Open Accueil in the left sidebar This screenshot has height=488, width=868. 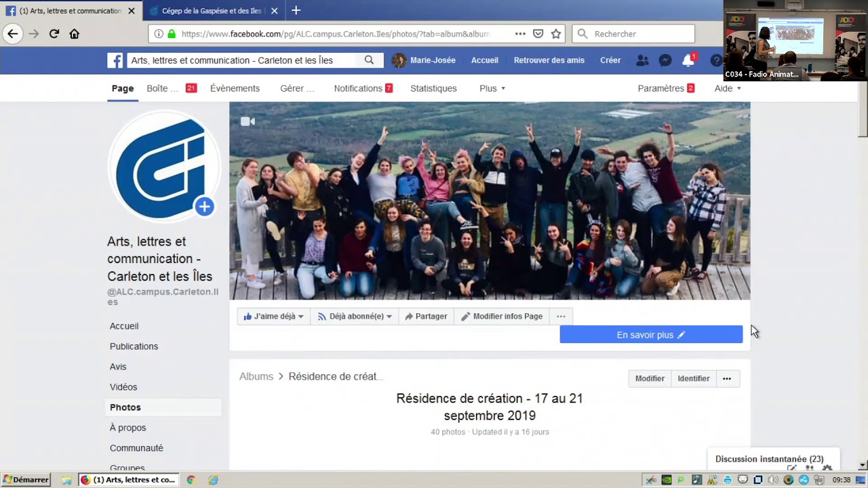pyautogui.click(x=124, y=326)
